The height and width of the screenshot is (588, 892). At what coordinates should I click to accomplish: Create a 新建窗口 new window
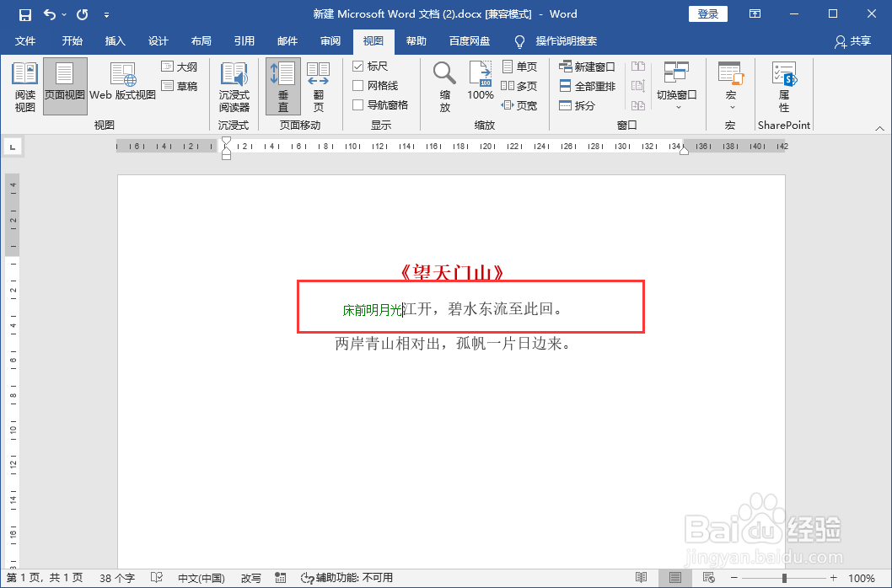pos(585,66)
